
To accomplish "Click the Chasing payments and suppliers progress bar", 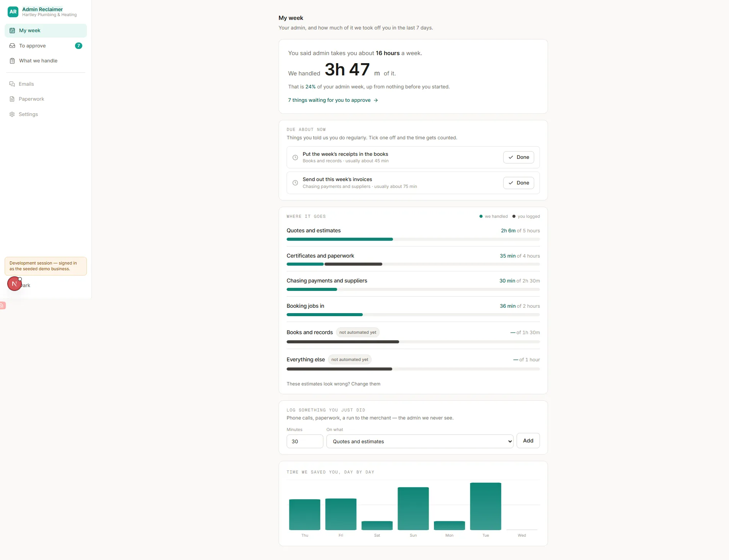I will [413, 289].
